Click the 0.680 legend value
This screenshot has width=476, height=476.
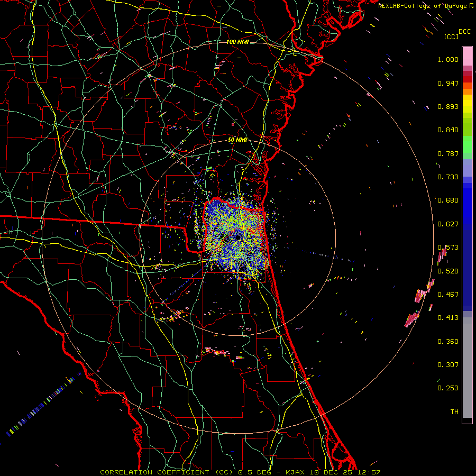coord(448,200)
